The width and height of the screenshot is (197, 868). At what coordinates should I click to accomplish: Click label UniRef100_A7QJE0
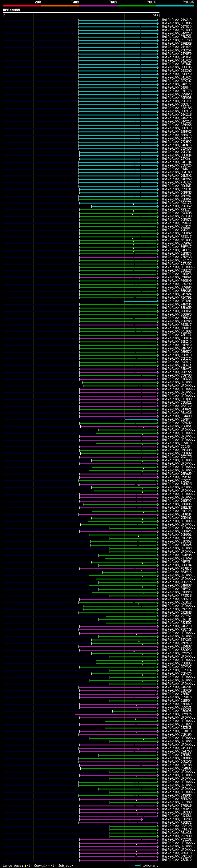[177, 183]
